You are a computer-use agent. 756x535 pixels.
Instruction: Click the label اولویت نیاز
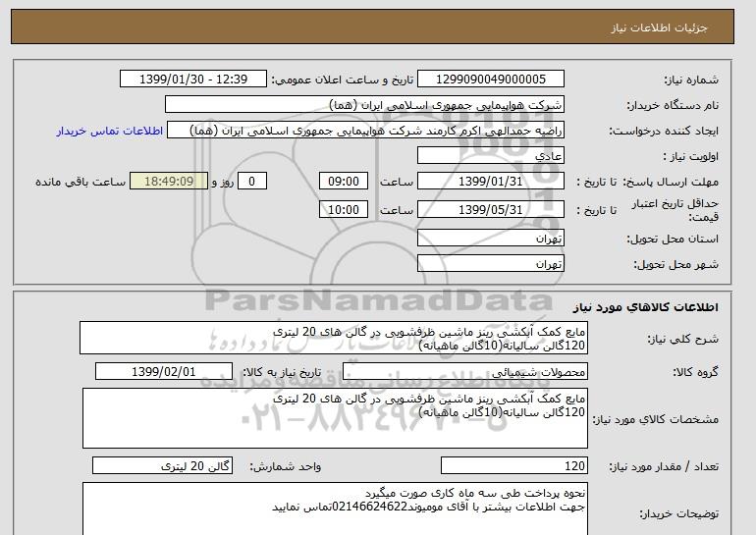coord(690,157)
